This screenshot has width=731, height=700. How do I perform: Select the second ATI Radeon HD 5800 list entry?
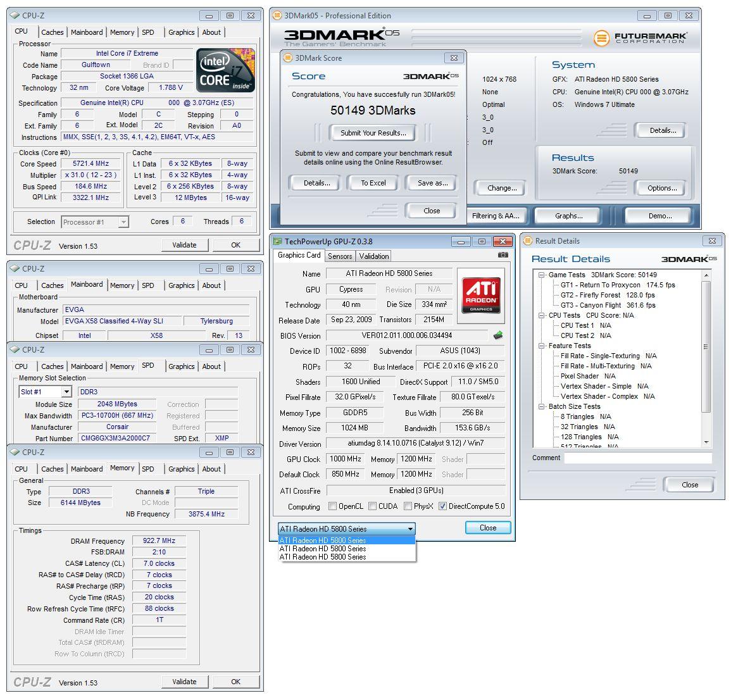[x=346, y=549]
